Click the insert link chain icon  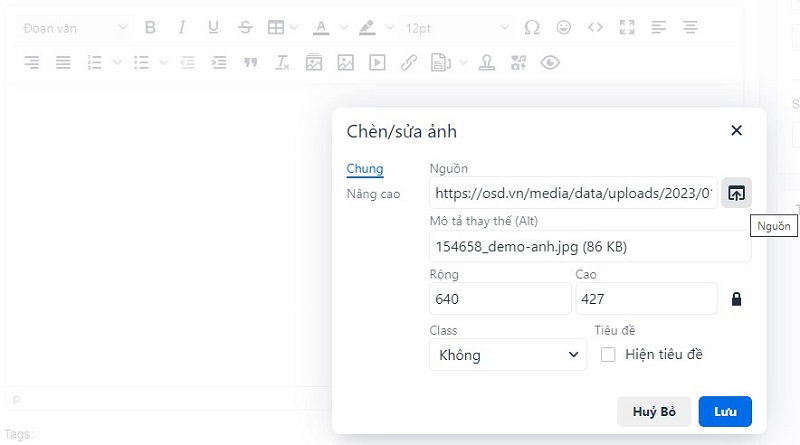coord(408,63)
